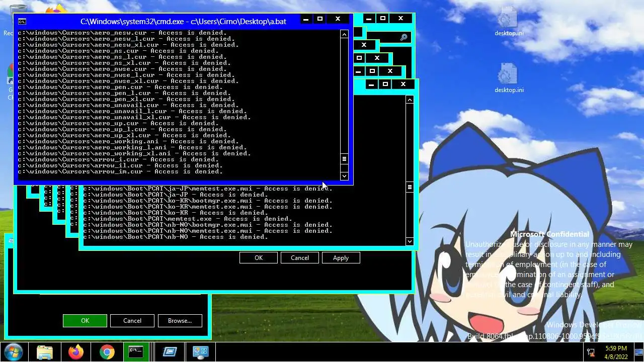Click the Browse... button
The width and height of the screenshot is (644, 362).
click(180, 321)
